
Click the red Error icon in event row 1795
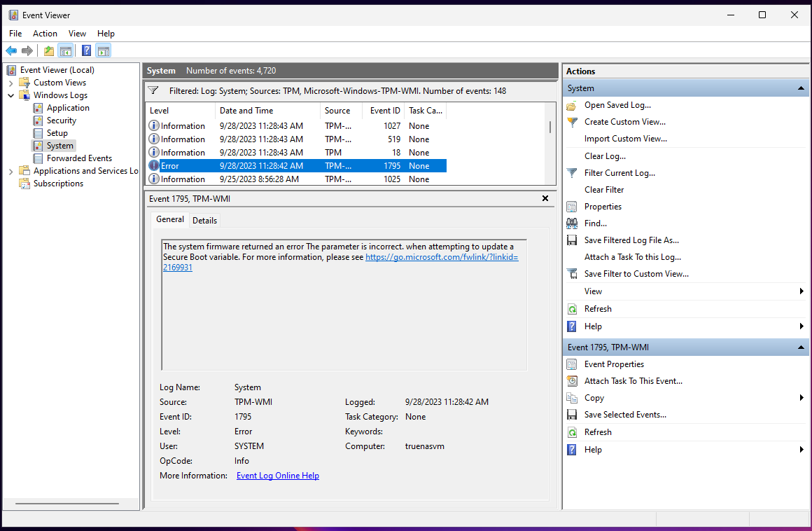point(154,166)
